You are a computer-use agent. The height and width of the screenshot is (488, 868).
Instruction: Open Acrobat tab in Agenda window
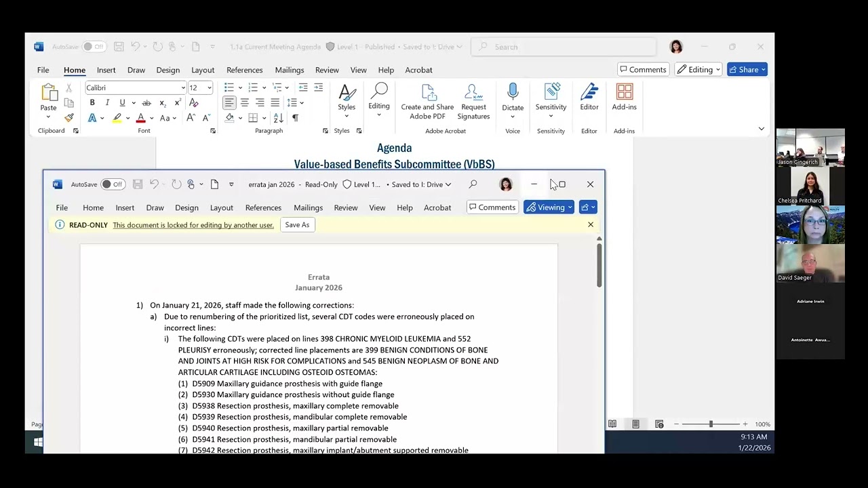418,70
